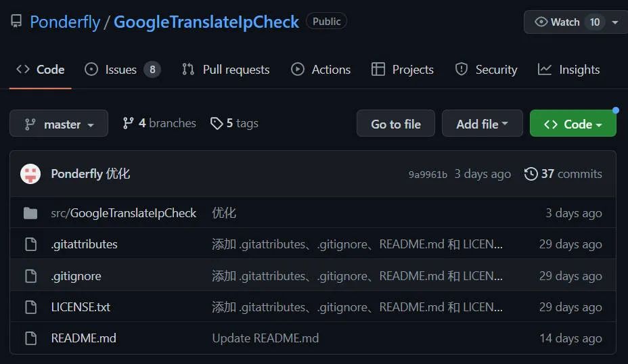The image size is (628, 364).
Task: Click the Go to file button
Action: click(x=396, y=123)
